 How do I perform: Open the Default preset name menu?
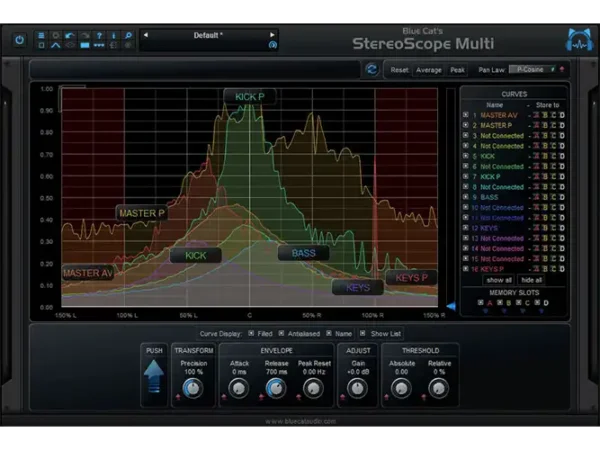pos(208,35)
